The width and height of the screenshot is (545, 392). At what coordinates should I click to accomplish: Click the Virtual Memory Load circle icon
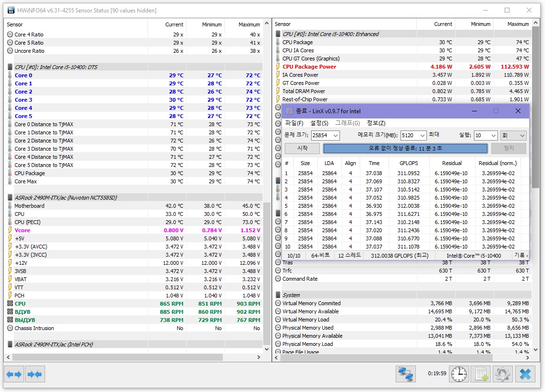(x=278, y=320)
